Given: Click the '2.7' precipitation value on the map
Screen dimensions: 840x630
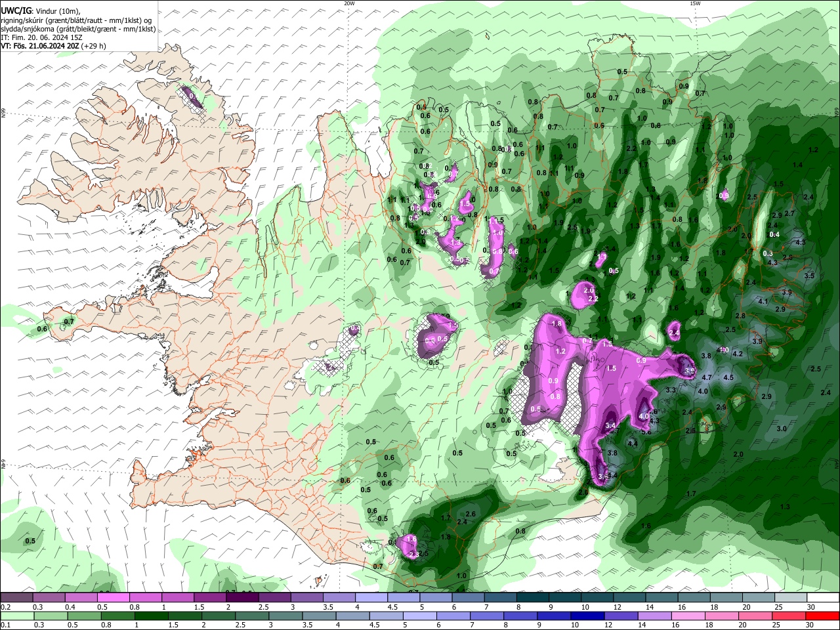Looking at the screenshot, I should [789, 213].
